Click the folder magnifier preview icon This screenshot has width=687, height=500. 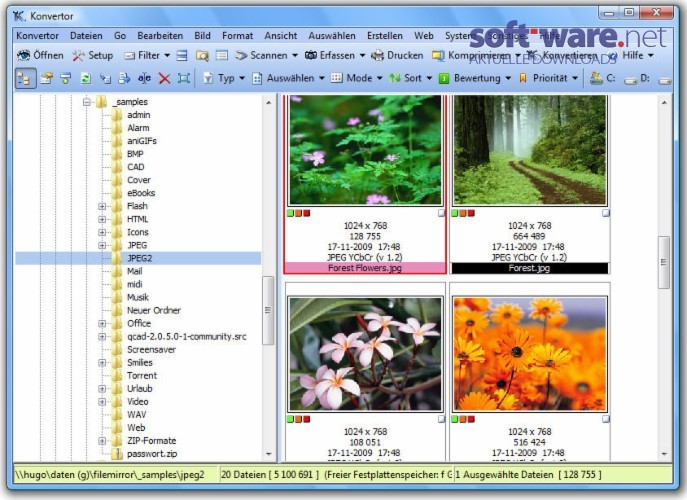point(202,56)
